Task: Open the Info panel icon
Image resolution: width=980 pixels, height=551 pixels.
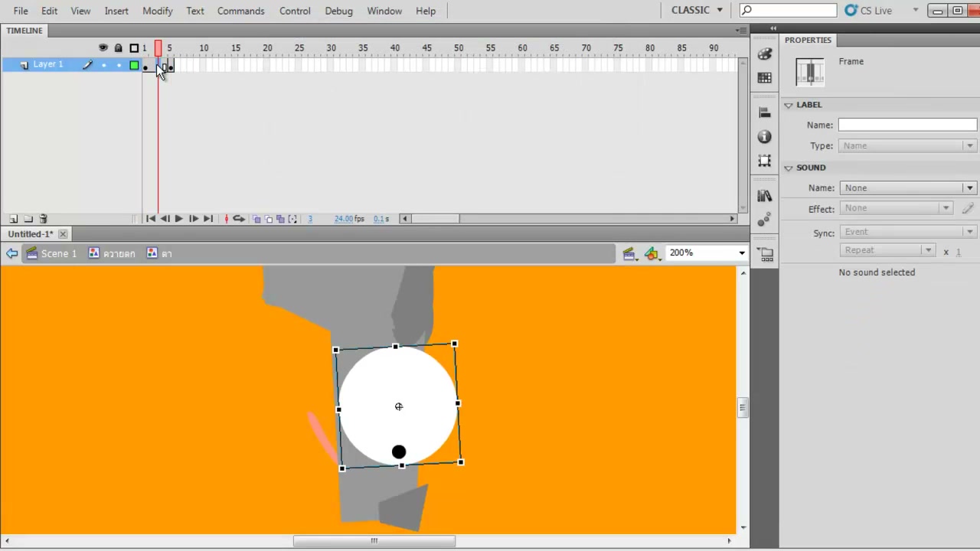Action: (764, 137)
